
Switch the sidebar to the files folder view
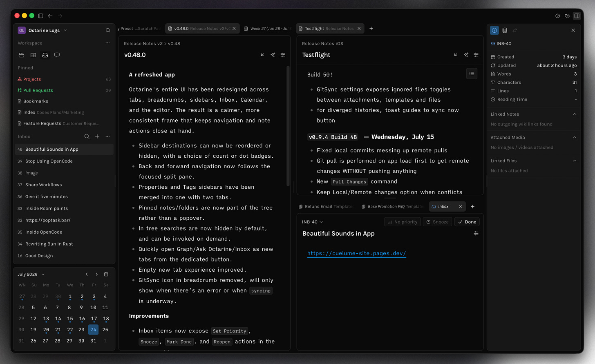click(21, 55)
